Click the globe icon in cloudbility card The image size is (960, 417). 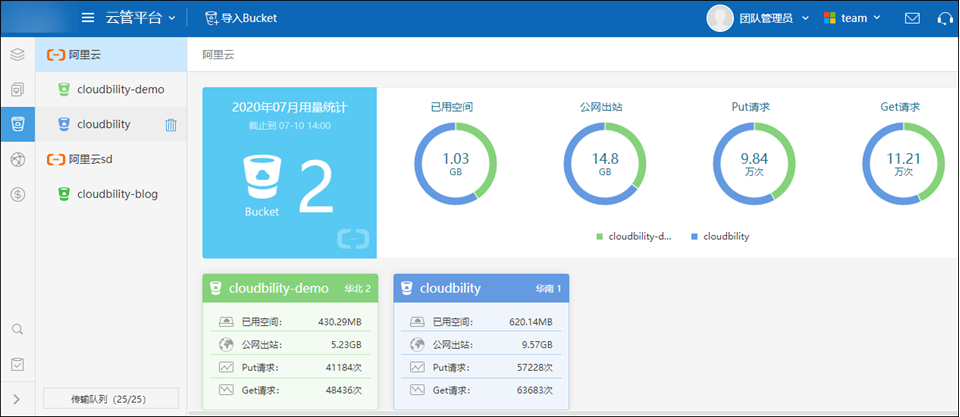[x=418, y=345]
